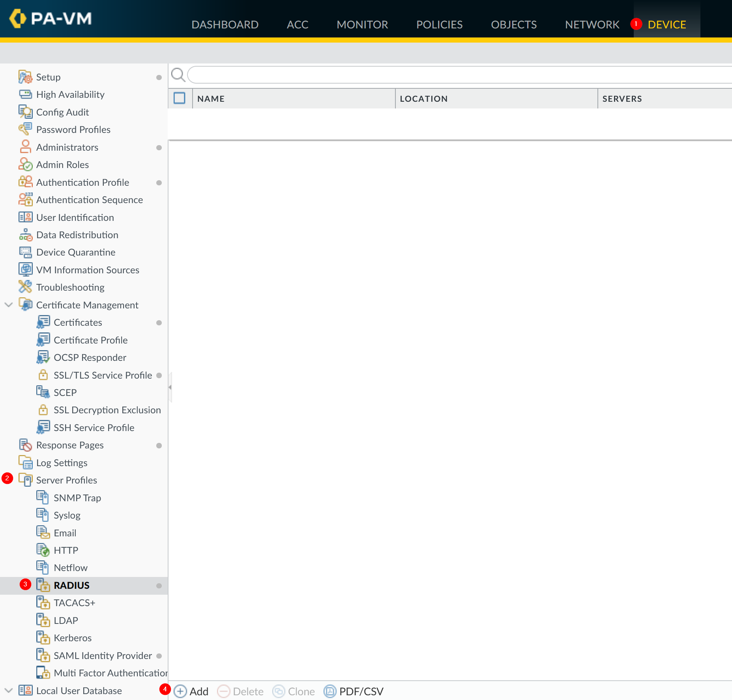Open the NETWORK tab
Image resolution: width=732 pixels, height=700 pixels.
[592, 24]
